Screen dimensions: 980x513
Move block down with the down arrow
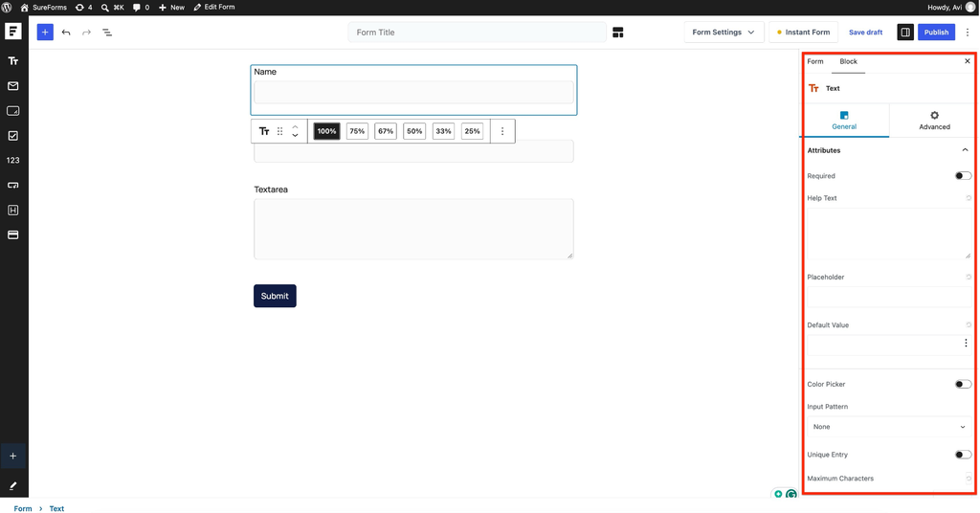pyautogui.click(x=295, y=136)
